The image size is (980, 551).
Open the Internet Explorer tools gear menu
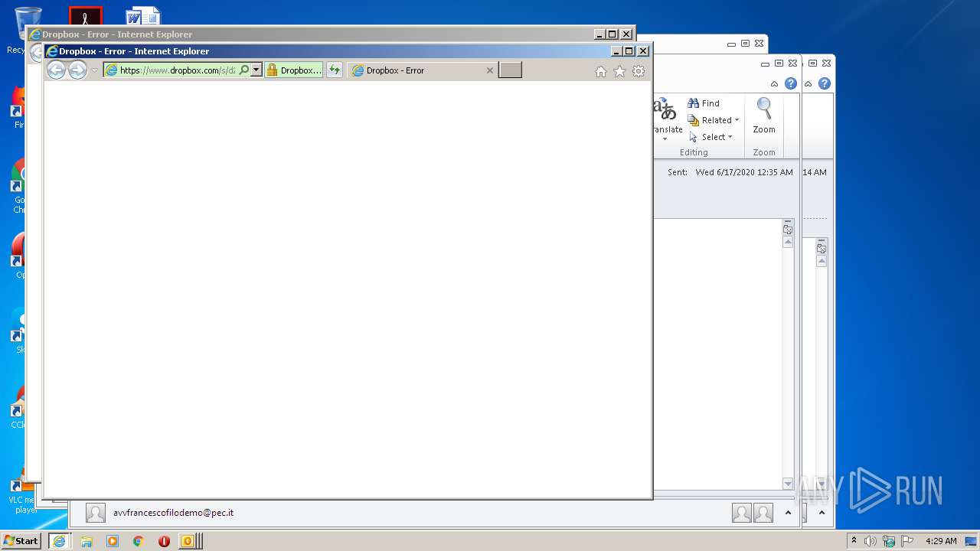pos(639,71)
